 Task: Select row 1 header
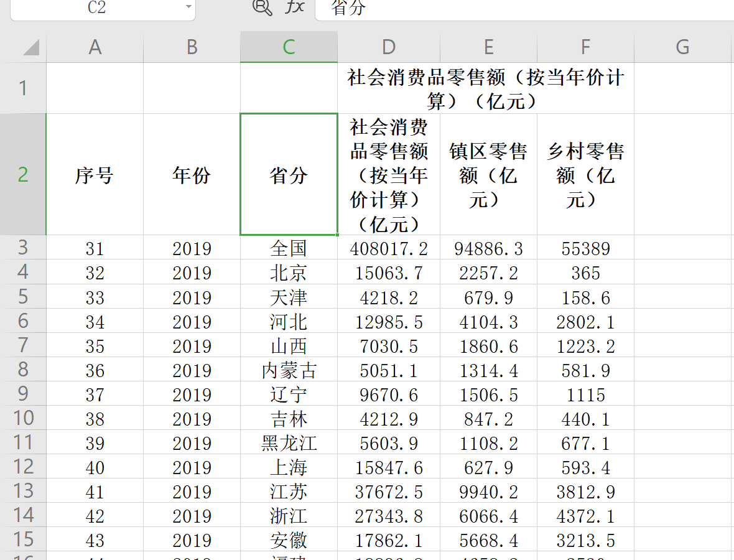(23, 88)
